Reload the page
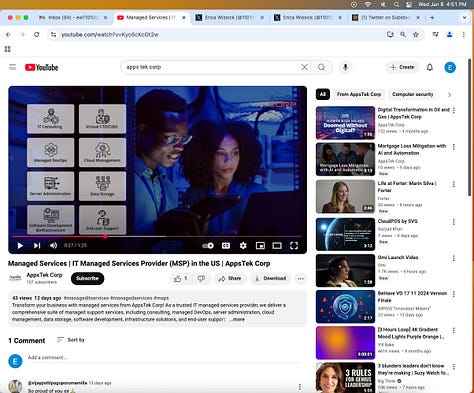Image resolution: width=474 pixels, height=393 pixels. [x=37, y=34]
